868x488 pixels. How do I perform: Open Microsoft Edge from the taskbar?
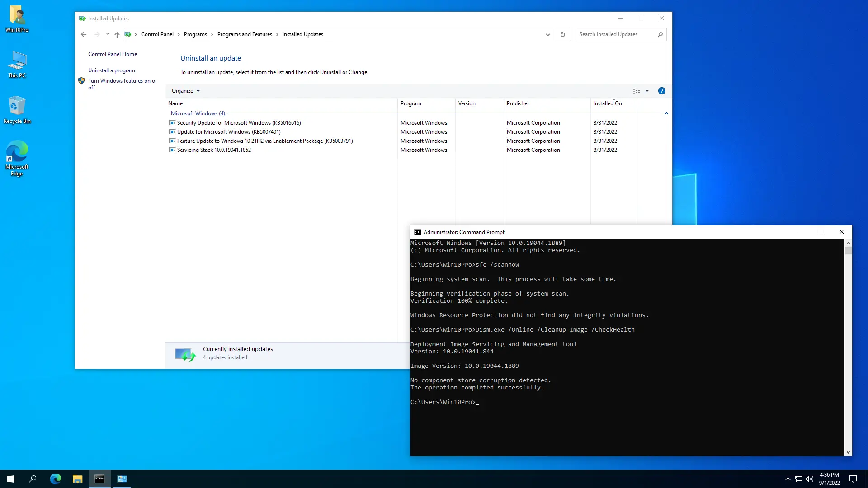(x=56, y=479)
